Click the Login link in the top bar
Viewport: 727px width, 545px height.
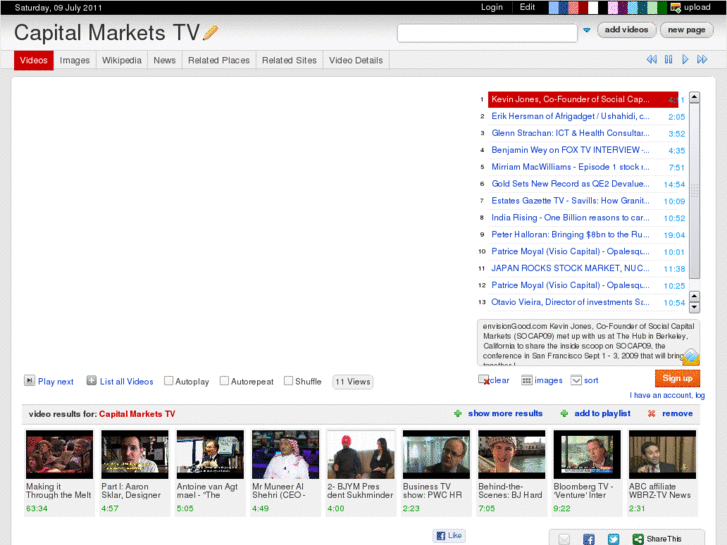tap(491, 7)
